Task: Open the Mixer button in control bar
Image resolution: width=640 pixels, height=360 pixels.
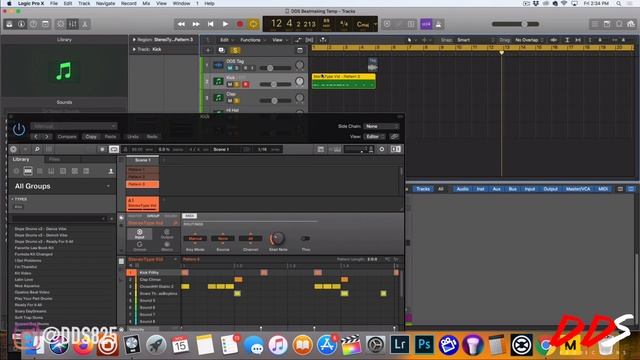Action: [73, 24]
